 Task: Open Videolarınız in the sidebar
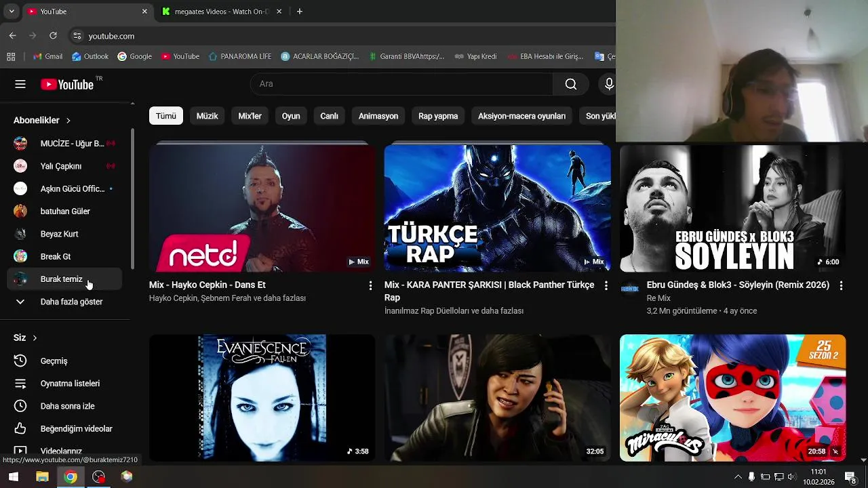click(64, 451)
